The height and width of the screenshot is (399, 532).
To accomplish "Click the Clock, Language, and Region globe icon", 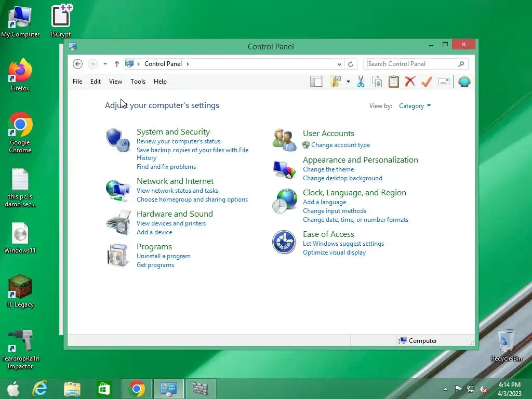I will point(284,201).
